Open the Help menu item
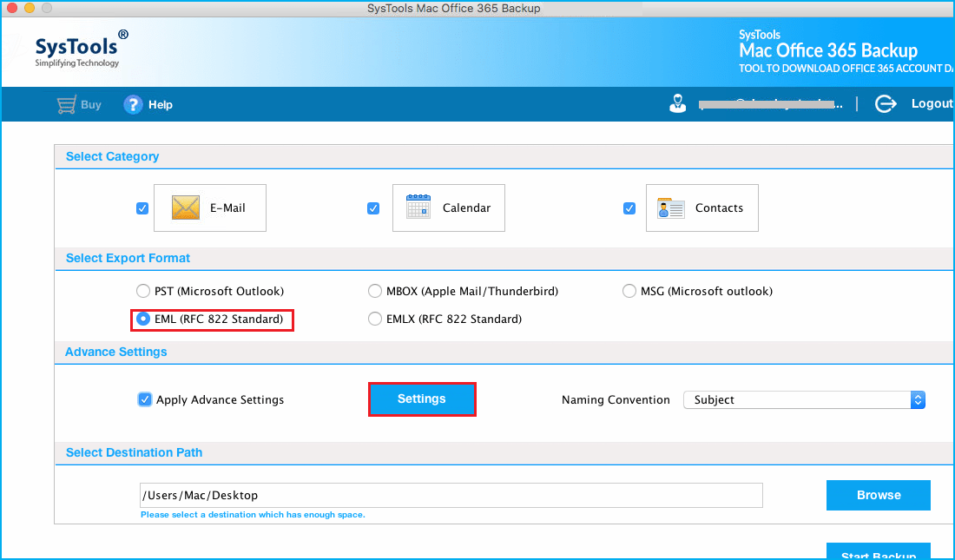This screenshot has width=955, height=560. click(160, 104)
